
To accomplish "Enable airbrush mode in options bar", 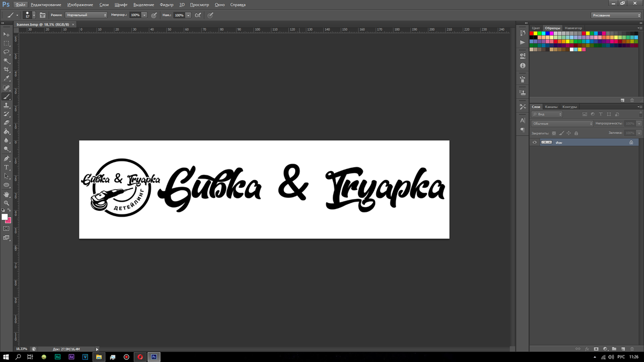I will click(x=198, y=15).
